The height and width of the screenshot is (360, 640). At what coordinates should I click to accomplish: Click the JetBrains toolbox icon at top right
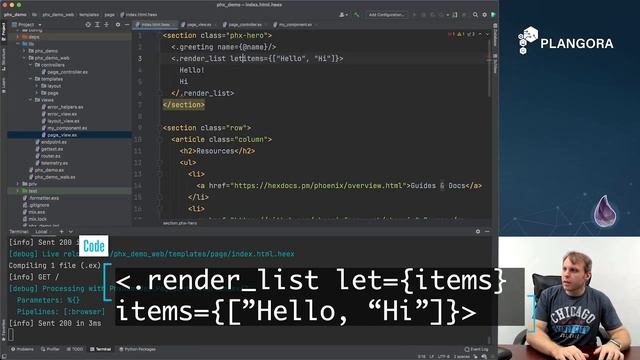[x=493, y=15]
